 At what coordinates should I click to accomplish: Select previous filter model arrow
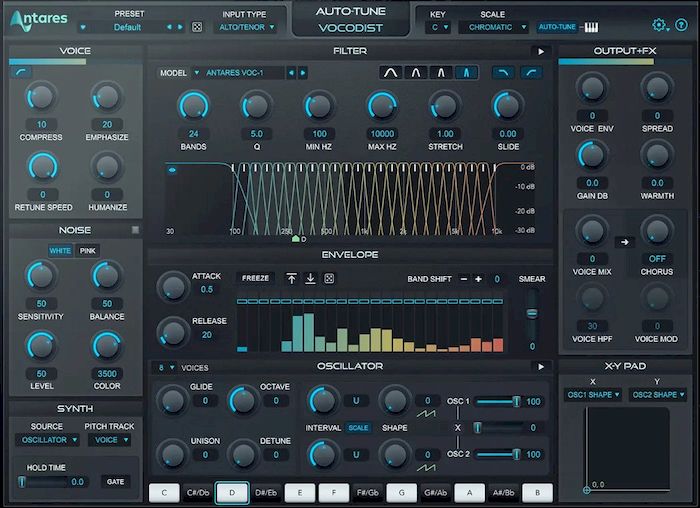[x=292, y=72]
